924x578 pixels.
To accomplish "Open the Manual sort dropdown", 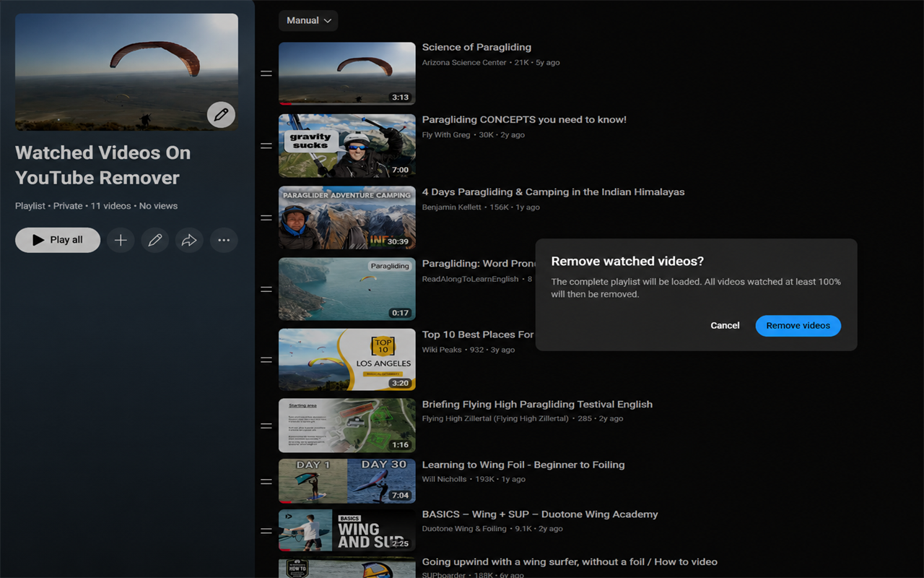I will pyautogui.click(x=308, y=20).
